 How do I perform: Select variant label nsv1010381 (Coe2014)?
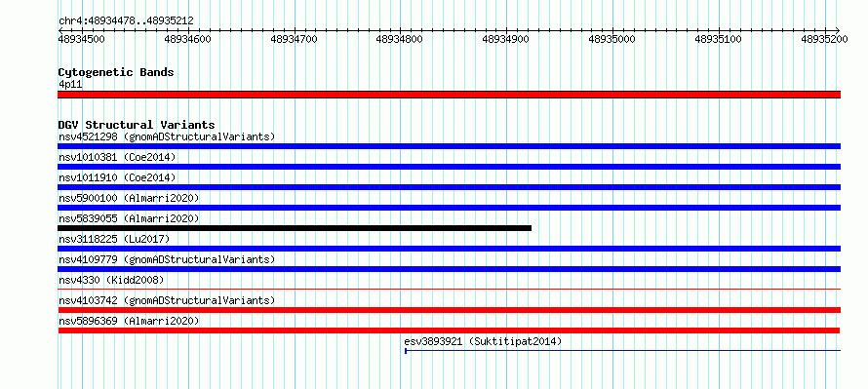point(117,157)
